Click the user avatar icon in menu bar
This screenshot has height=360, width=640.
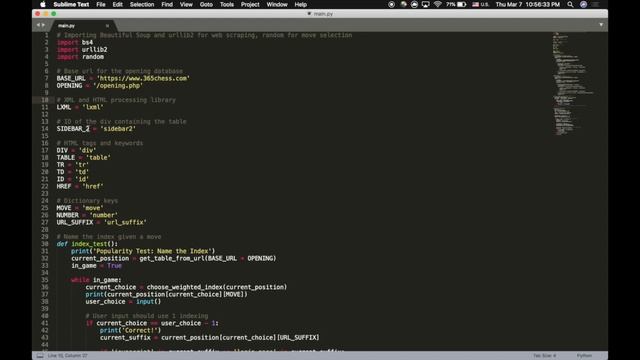point(583,4)
